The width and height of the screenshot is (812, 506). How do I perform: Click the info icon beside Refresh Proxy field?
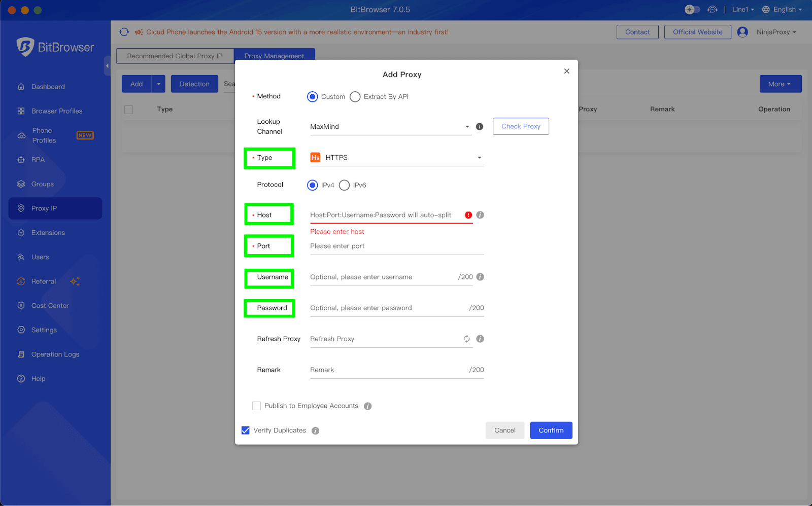(x=480, y=339)
